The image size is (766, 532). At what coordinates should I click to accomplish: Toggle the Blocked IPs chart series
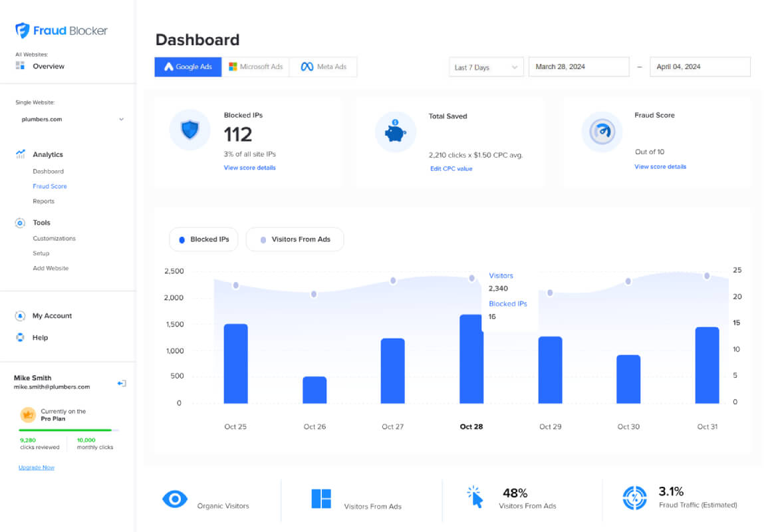203,239
